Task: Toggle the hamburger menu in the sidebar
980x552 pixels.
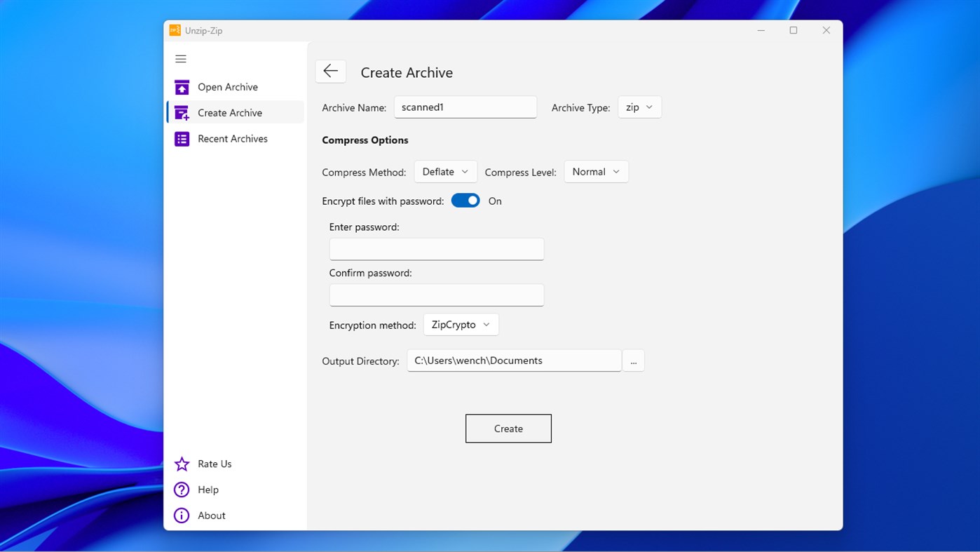Action: click(180, 59)
